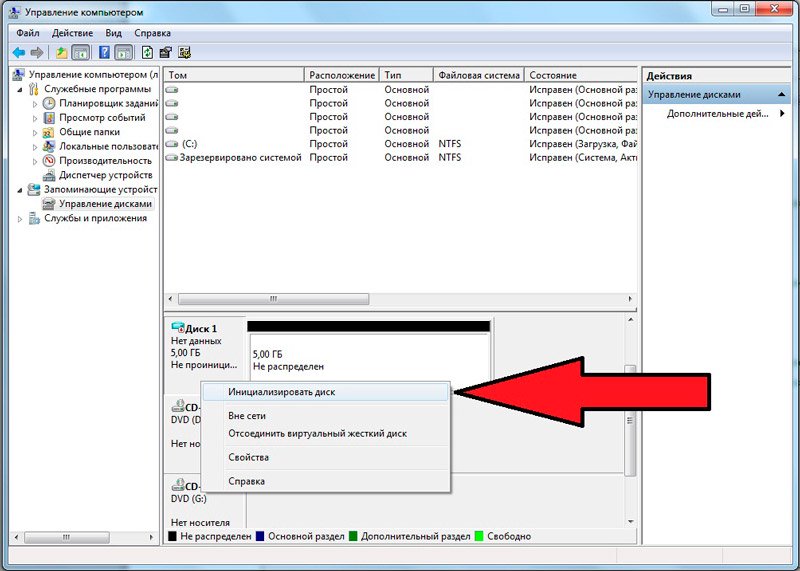Collapse Служебные программы tree node
Viewport: 800px width, 571px height.
pos(20,89)
